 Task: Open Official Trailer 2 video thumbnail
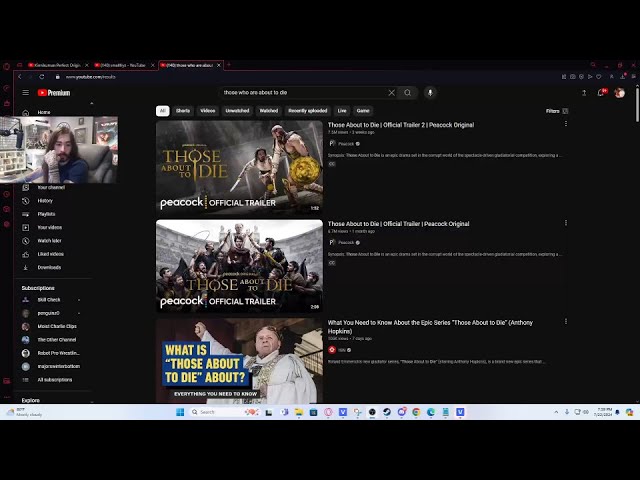click(239, 167)
